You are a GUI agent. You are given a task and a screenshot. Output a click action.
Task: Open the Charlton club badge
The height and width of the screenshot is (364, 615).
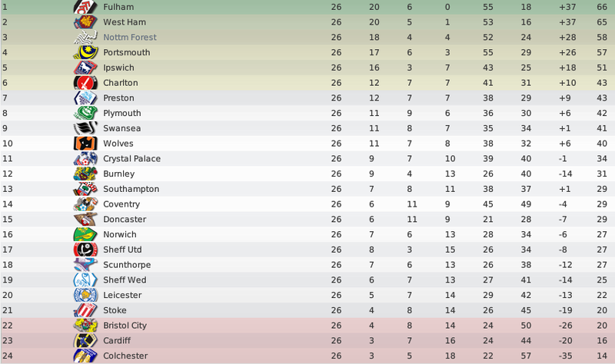(85, 83)
